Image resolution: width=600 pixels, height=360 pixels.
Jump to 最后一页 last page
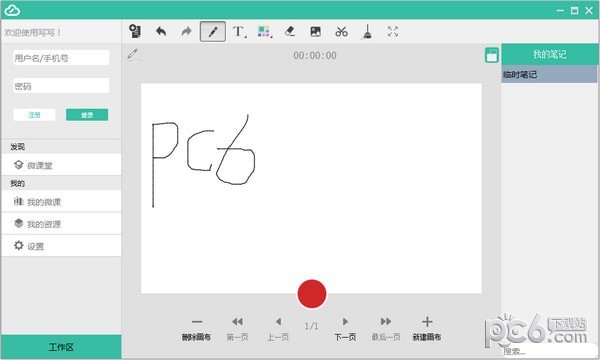click(x=386, y=329)
